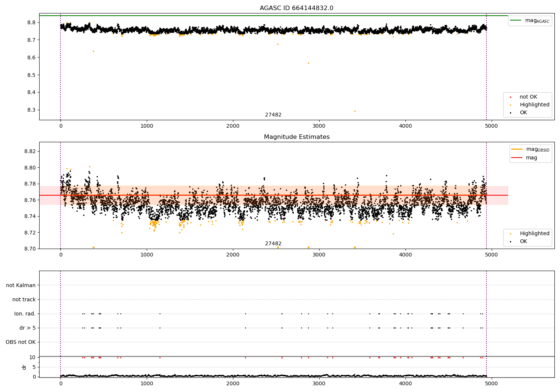Click the 8.8 y-tick label on top plot
Image resolution: width=560 pixels, height=392 pixels.
pyautogui.click(x=31, y=22)
